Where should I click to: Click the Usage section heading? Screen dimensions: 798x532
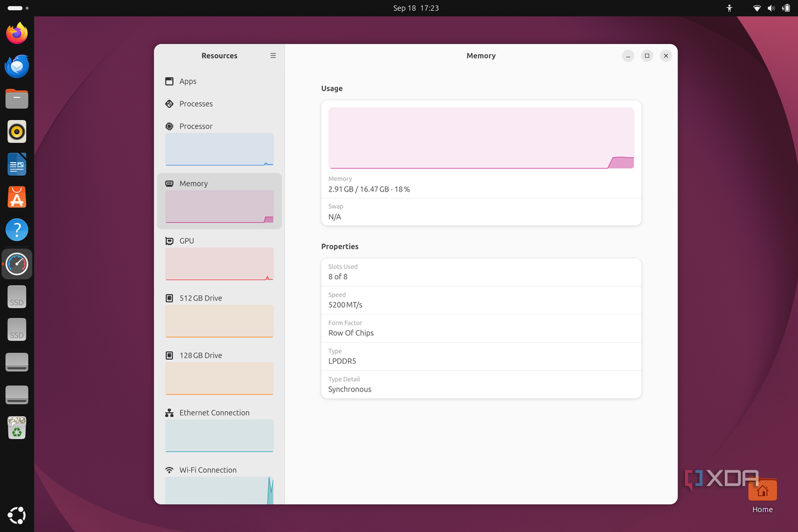tap(332, 88)
